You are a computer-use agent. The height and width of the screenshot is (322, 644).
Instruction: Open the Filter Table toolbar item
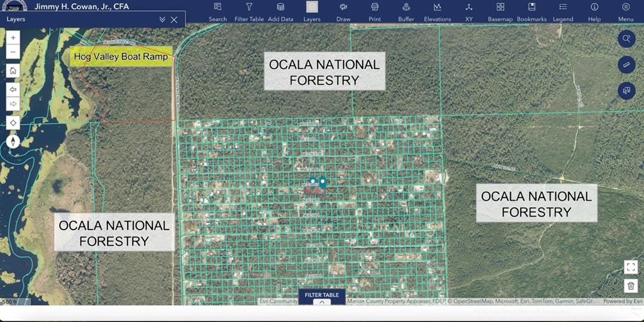pos(249,11)
